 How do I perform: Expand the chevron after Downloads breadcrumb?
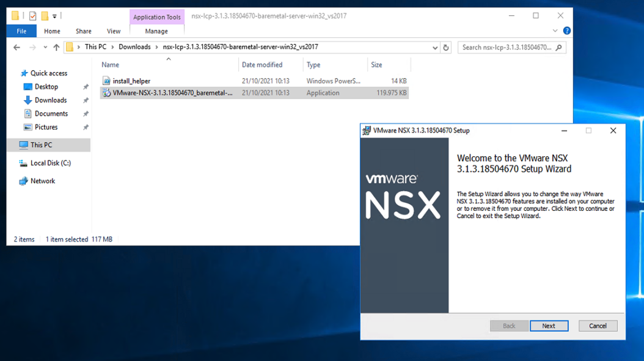(x=156, y=47)
